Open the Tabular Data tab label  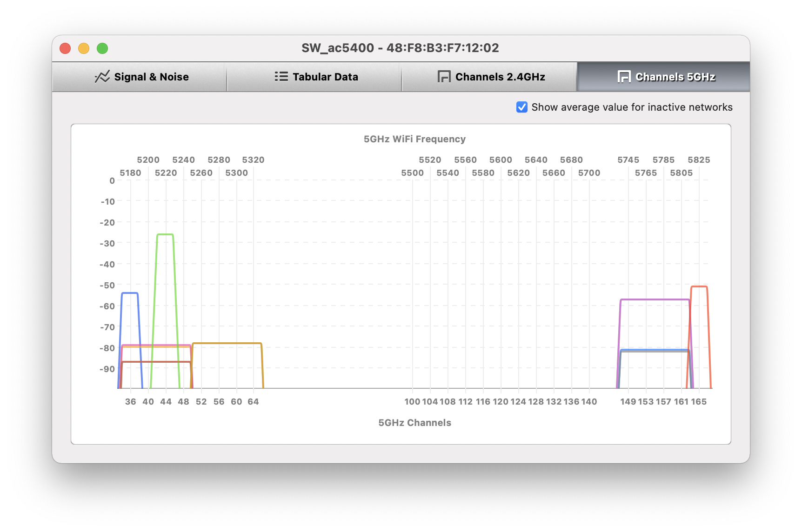325,77
